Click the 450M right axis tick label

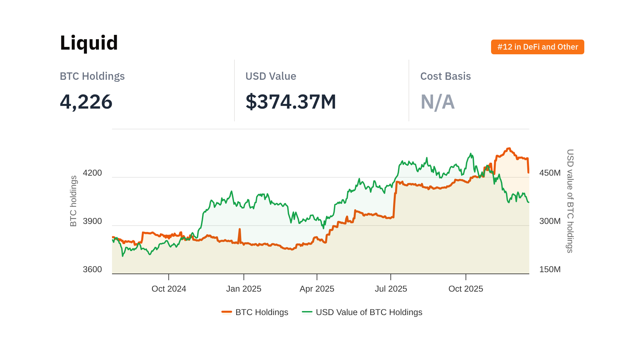click(x=550, y=173)
